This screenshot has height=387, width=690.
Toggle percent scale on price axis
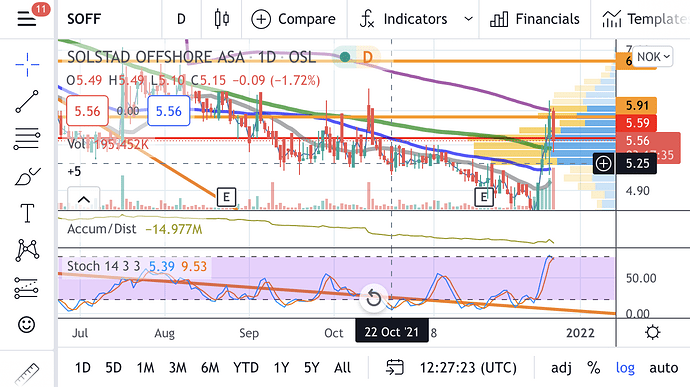coord(594,367)
